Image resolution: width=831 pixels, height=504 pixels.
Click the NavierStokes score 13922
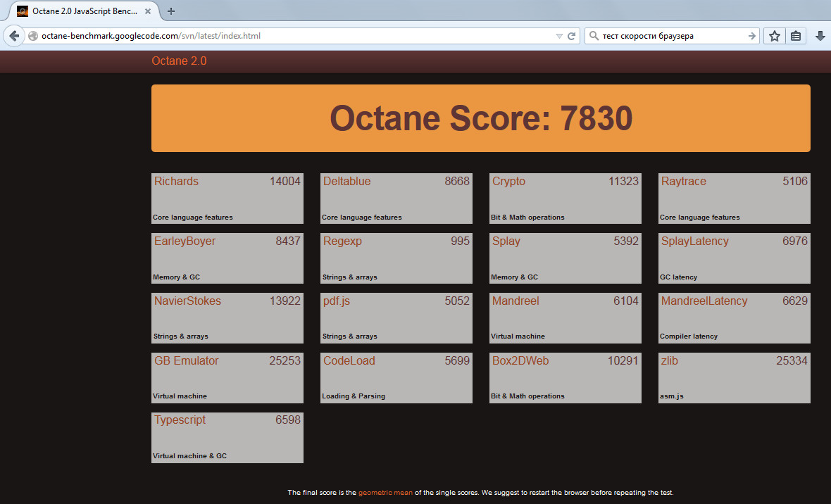pos(285,301)
